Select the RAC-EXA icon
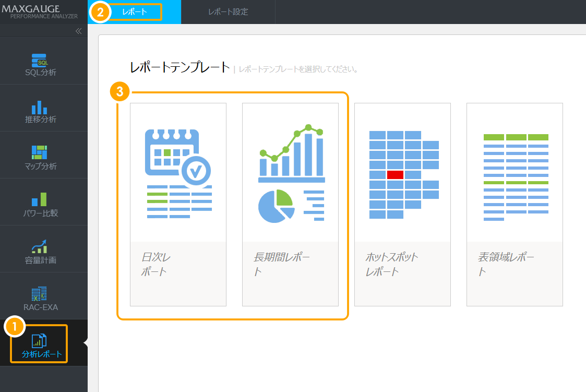586x392 pixels. (40, 293)
